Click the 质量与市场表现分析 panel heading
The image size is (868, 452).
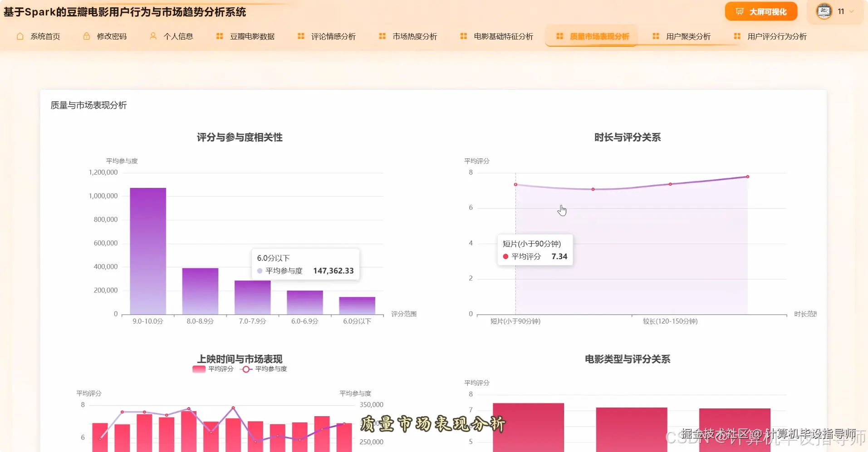click(88, 105)
